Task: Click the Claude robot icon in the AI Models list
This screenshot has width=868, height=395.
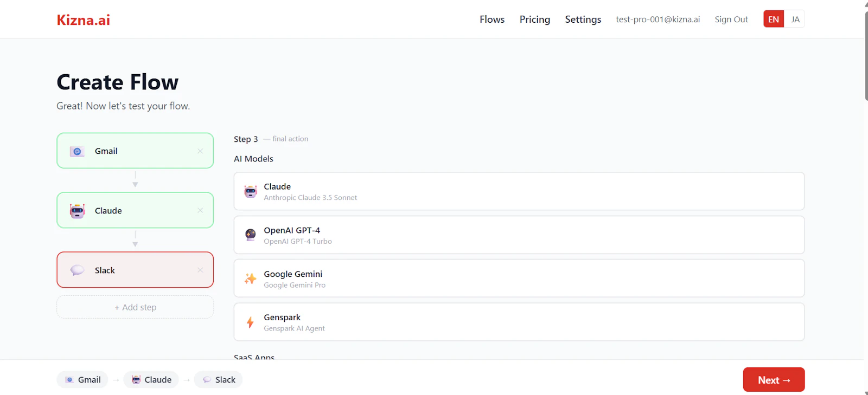Action: click(x=250, y=191)
